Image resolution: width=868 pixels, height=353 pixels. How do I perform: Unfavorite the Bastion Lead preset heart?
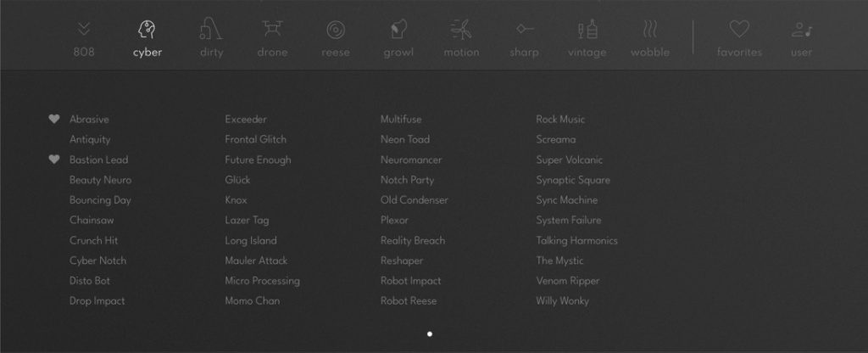[53, 159]
